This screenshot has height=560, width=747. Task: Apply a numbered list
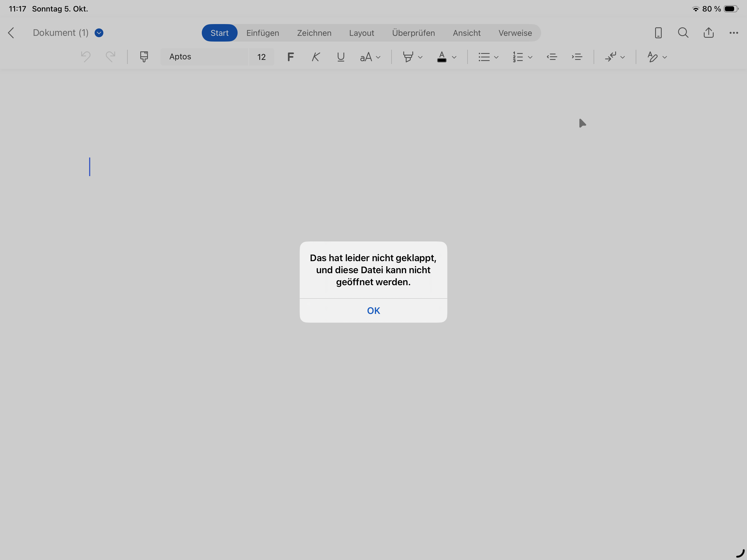517,57
